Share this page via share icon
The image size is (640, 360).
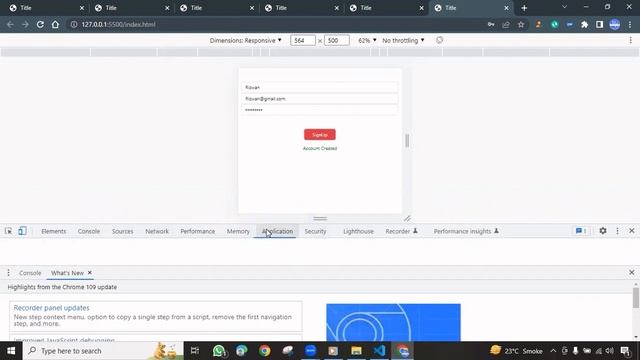point(506,24)
